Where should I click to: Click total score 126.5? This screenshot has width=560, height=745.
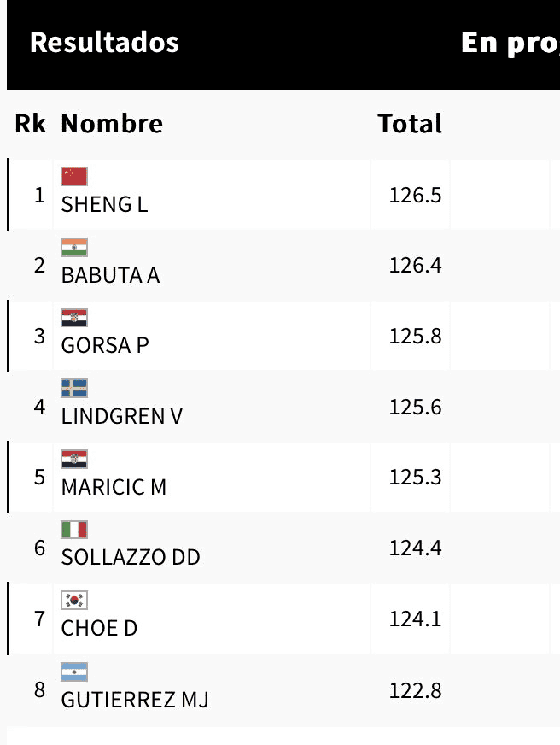point(415,196)
